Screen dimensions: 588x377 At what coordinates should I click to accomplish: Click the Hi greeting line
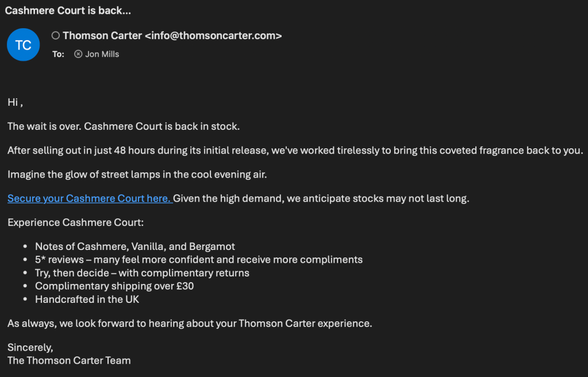tap(15, 102)
